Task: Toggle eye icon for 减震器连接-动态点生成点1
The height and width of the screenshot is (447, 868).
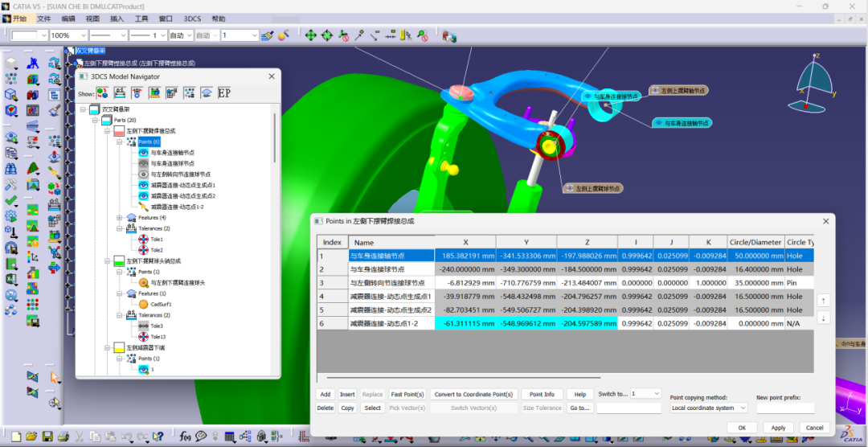Action: [143, 185]
